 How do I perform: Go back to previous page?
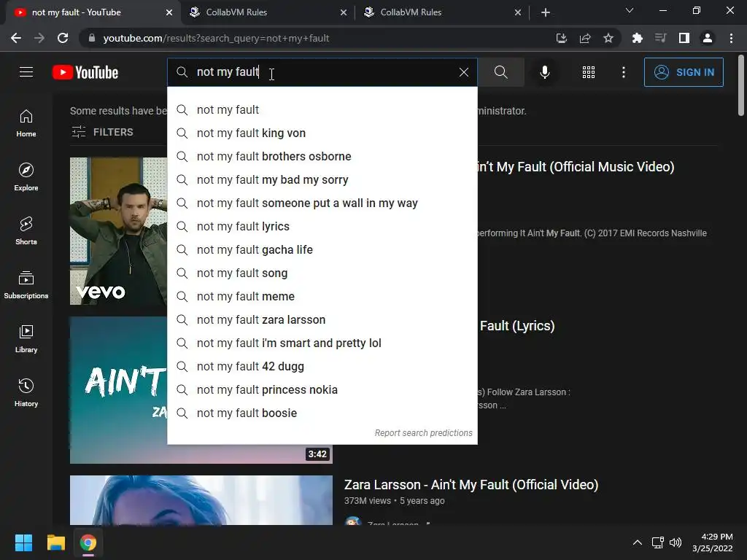point(16,38)
